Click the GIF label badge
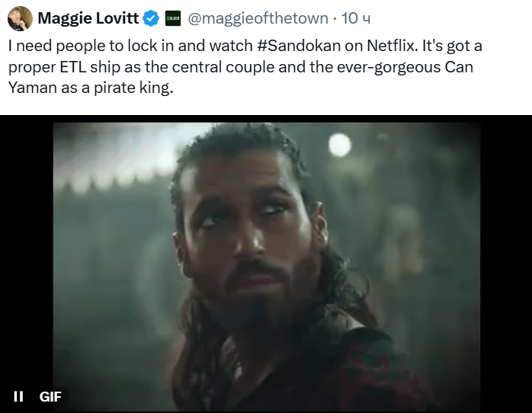 point(50,396)
